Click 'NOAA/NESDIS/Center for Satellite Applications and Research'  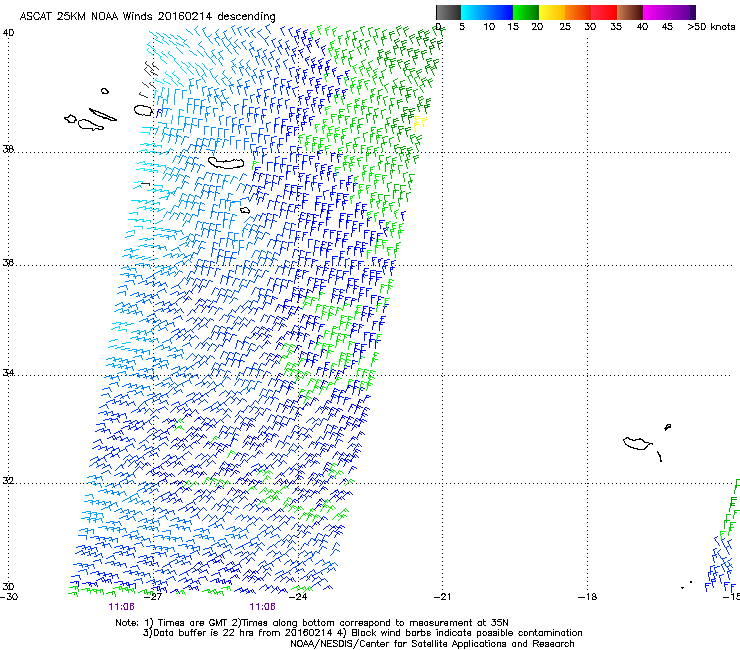[432, 644]
